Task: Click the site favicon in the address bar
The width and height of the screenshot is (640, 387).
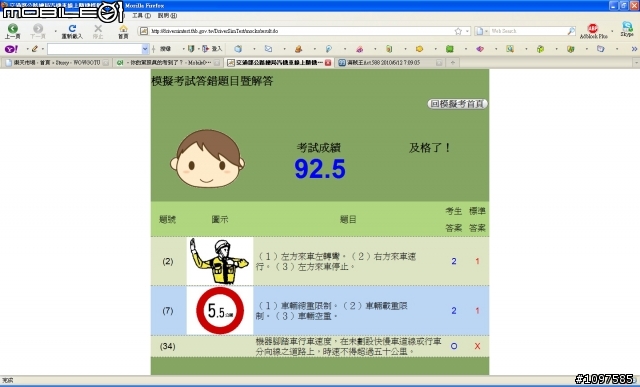Action: 144,31
